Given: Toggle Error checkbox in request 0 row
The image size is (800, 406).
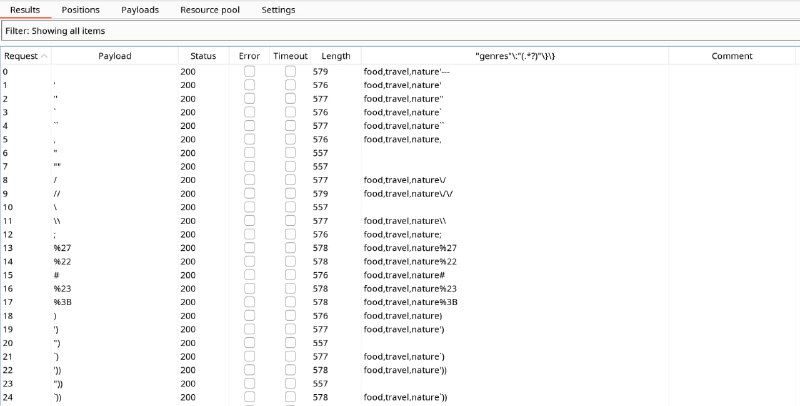Looking at the screenshot, I should tap(249, 71).
